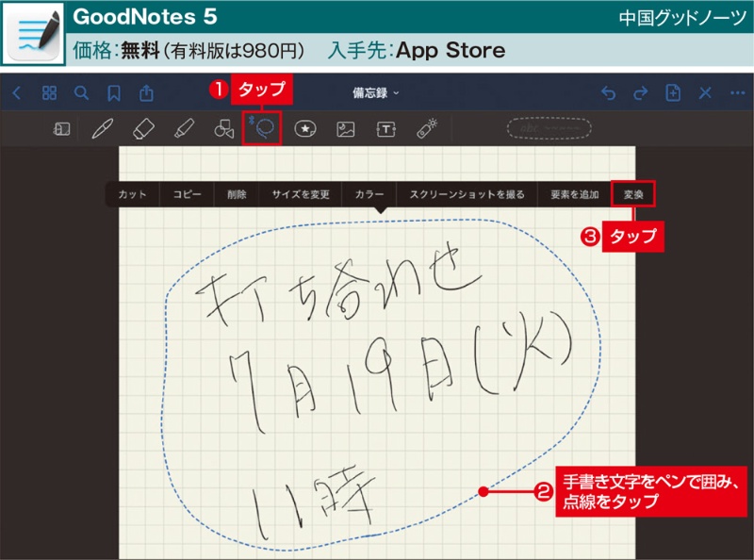Click the search magnifier icon

(81, 92)
